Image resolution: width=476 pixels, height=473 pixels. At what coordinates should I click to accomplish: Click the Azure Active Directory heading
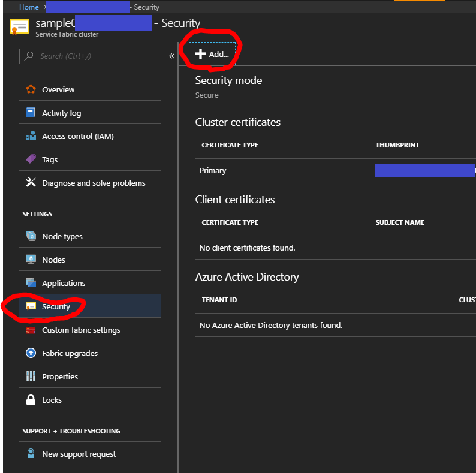coord(247,277)
